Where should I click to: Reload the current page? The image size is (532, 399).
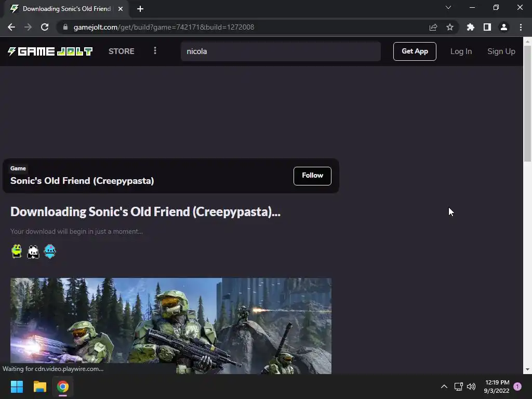45,27
